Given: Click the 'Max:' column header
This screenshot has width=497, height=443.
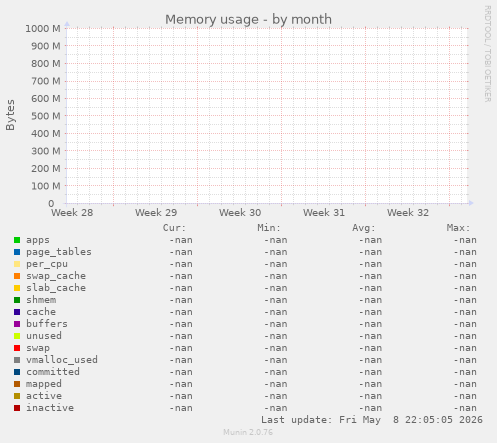Looking at the screenshot, I should pyautogui.click(x=458, y=228).
